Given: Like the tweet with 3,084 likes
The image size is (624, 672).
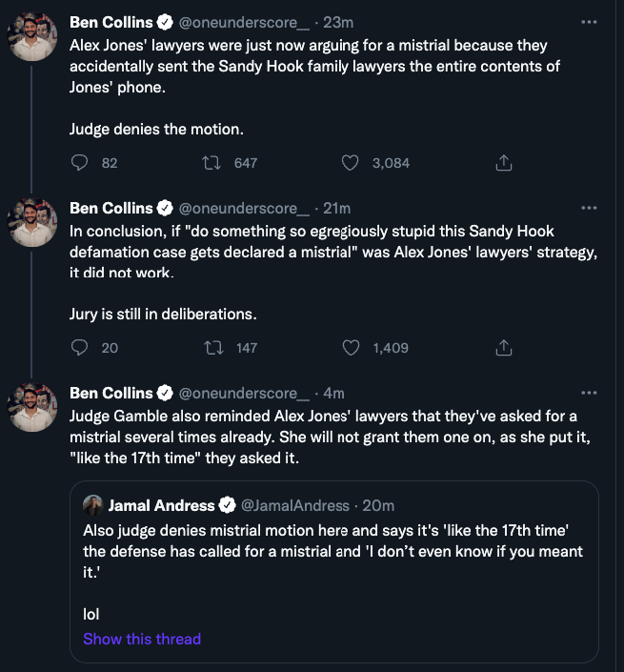Looking at the screenshot, I should tap(351, 163).
